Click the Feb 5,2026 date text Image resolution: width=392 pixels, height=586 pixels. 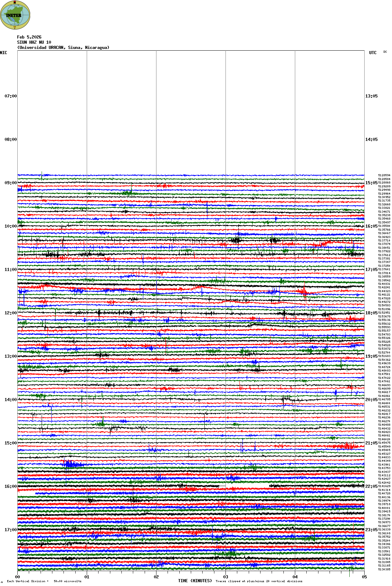[x=29, y=37]
